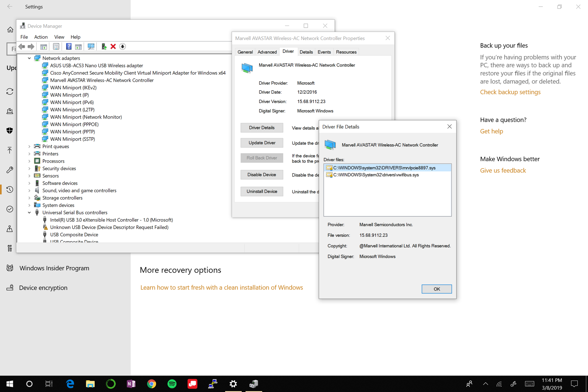Expand the Processors node
This screenshot has height=392, width=588.
(x=29, y=161)
